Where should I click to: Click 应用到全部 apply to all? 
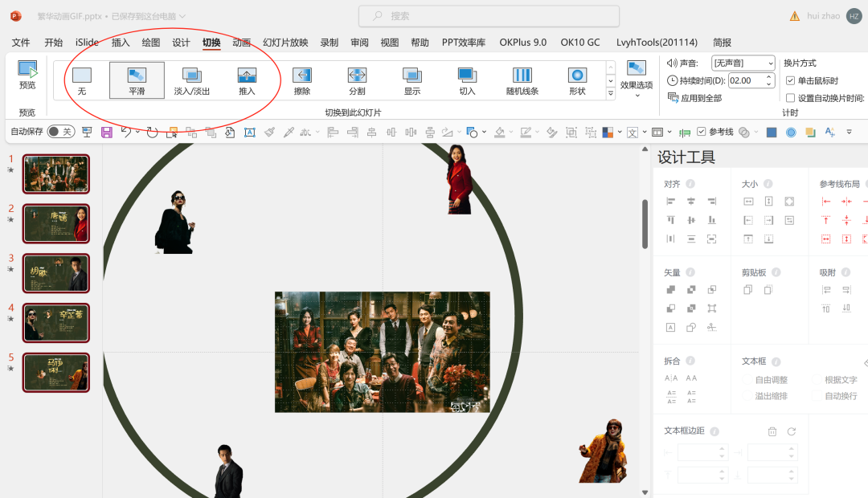[x=694, y=98]
